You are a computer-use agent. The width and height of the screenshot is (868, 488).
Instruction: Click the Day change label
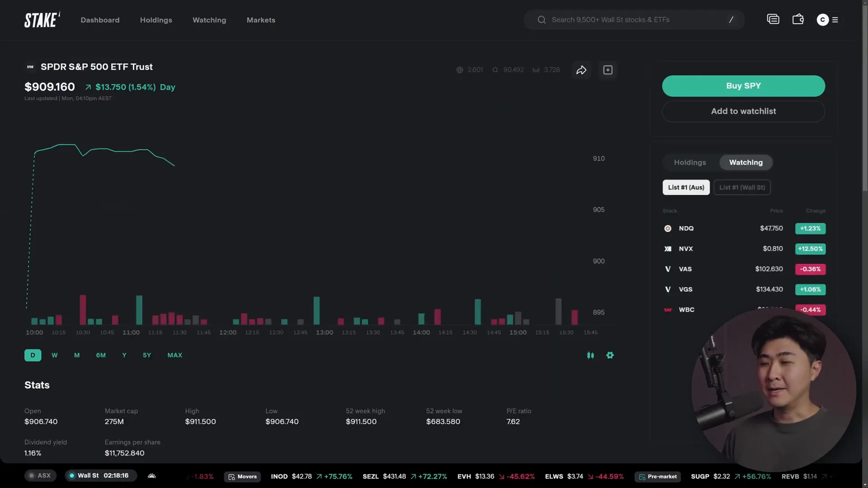167,87
